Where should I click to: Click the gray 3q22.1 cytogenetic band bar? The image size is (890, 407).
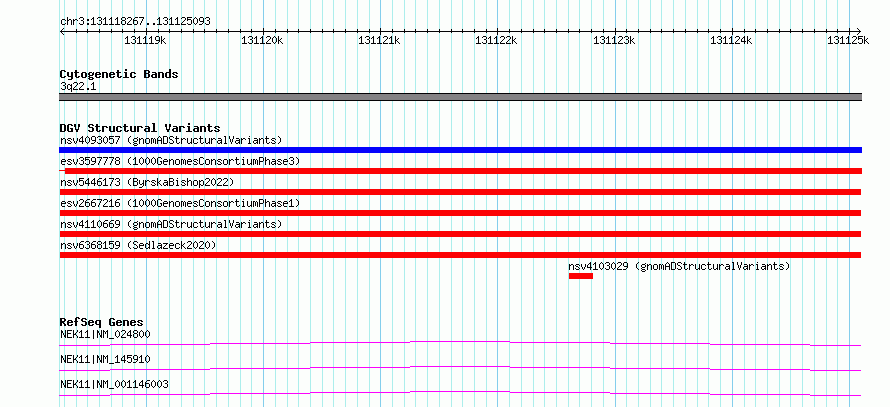[x=460, y=97]
